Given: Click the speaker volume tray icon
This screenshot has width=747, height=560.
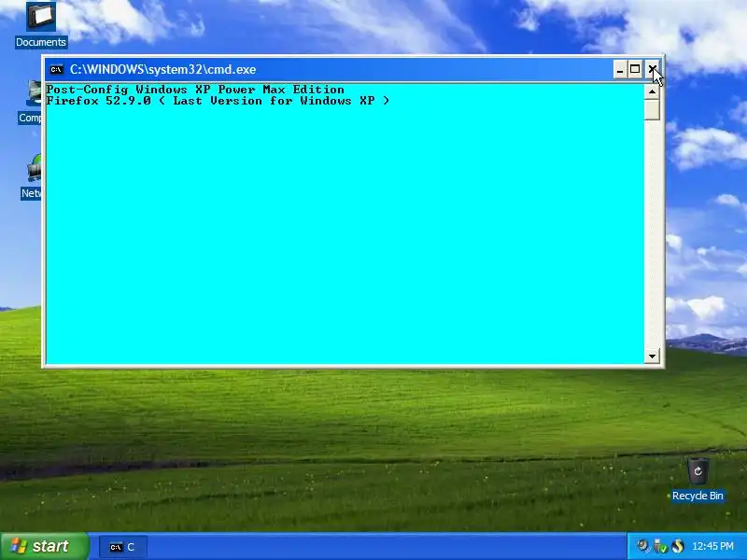Looking at the screenshot, I should (642, 546).
